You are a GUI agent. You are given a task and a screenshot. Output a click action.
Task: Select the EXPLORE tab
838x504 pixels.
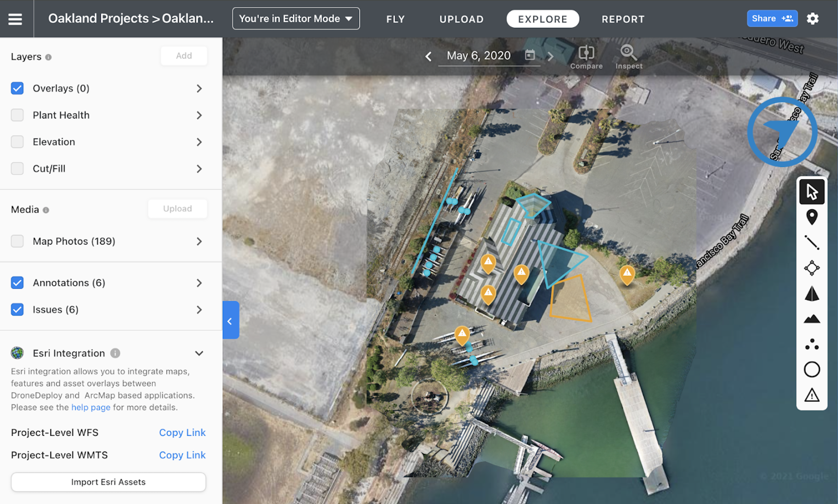[x=543, y=19]
